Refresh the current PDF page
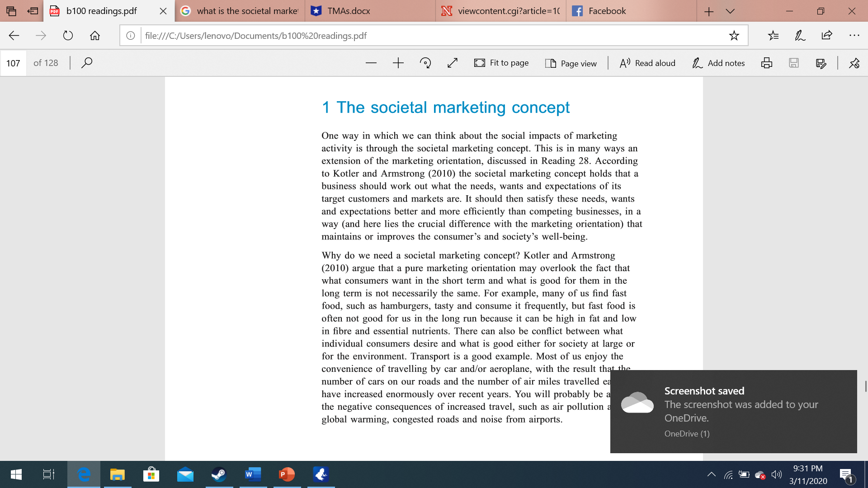Image resolution: width=868 pixels, height=488 pixels. point(68,36)
